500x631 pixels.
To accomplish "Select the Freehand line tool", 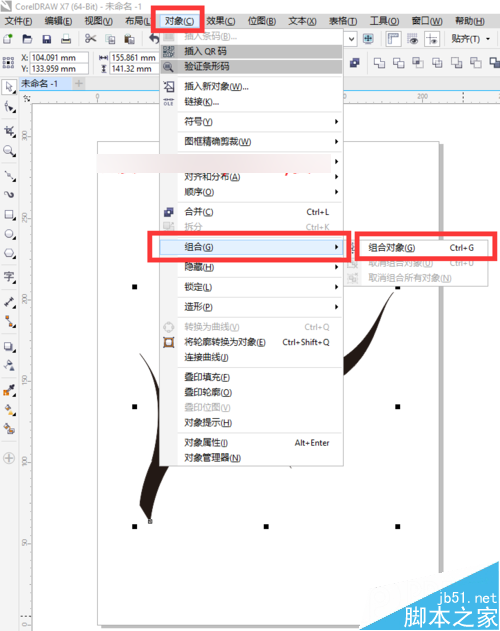I will [9, 175].
